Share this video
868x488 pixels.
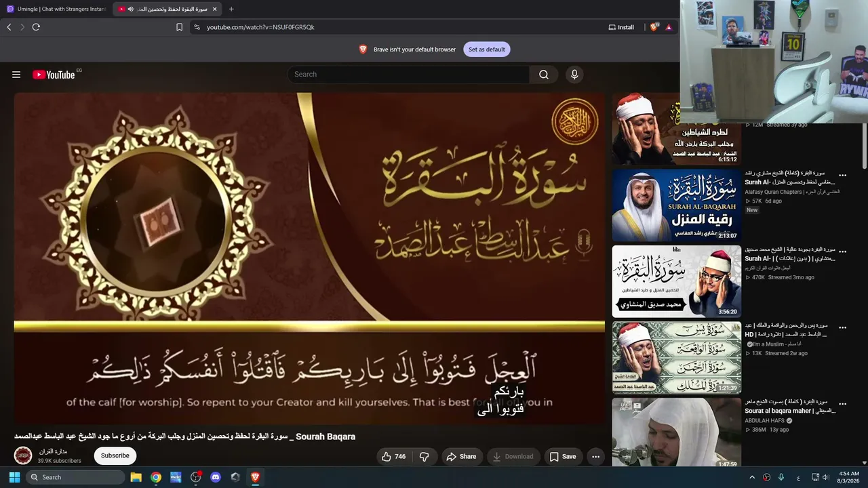click(x=461, y=457)
